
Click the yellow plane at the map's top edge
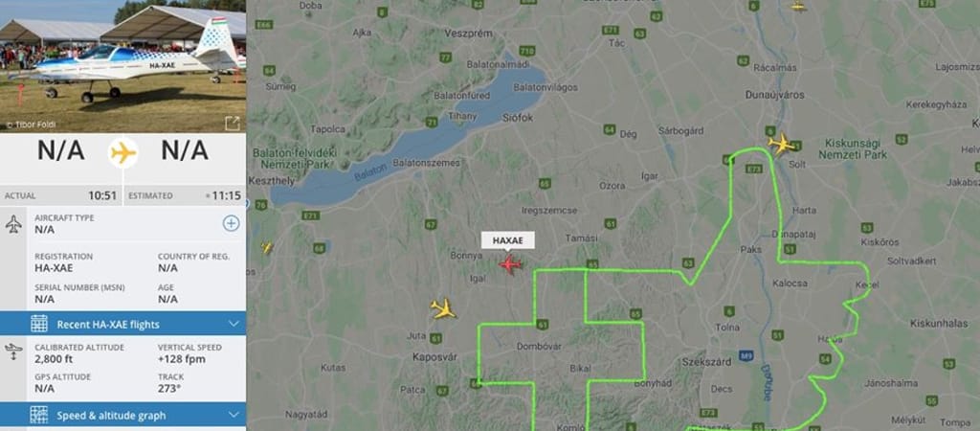[x=798, y=7]
